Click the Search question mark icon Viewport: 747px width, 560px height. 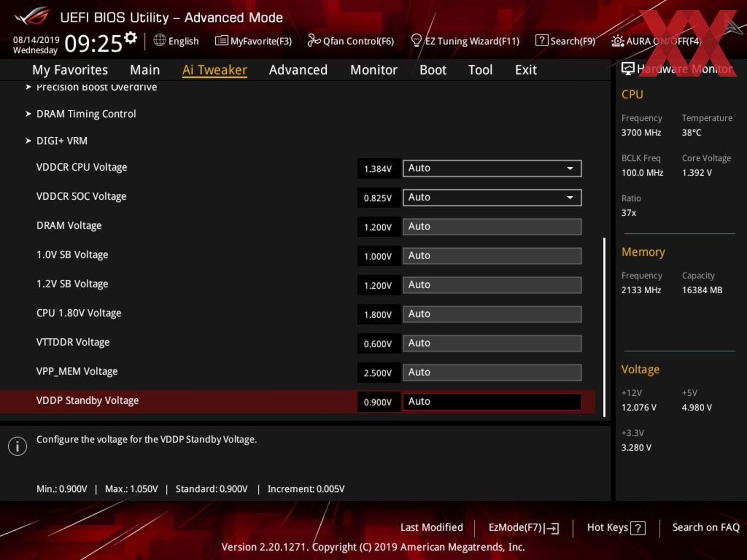[x=542, y=40]
